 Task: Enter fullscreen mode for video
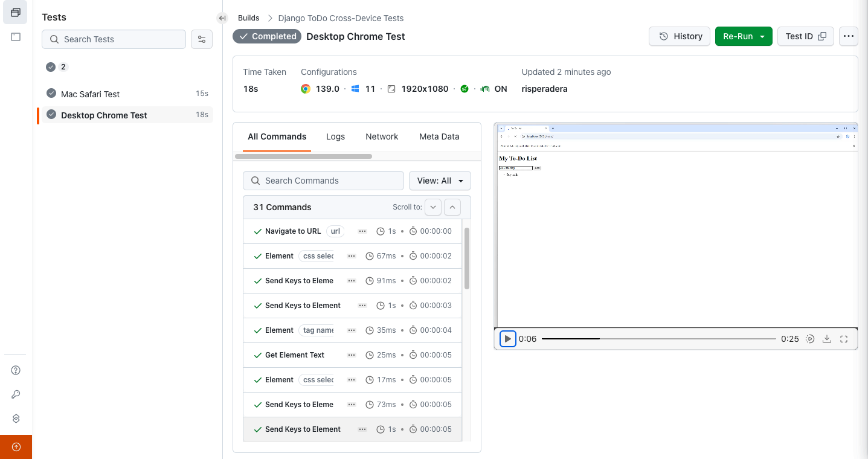point(844,339)
